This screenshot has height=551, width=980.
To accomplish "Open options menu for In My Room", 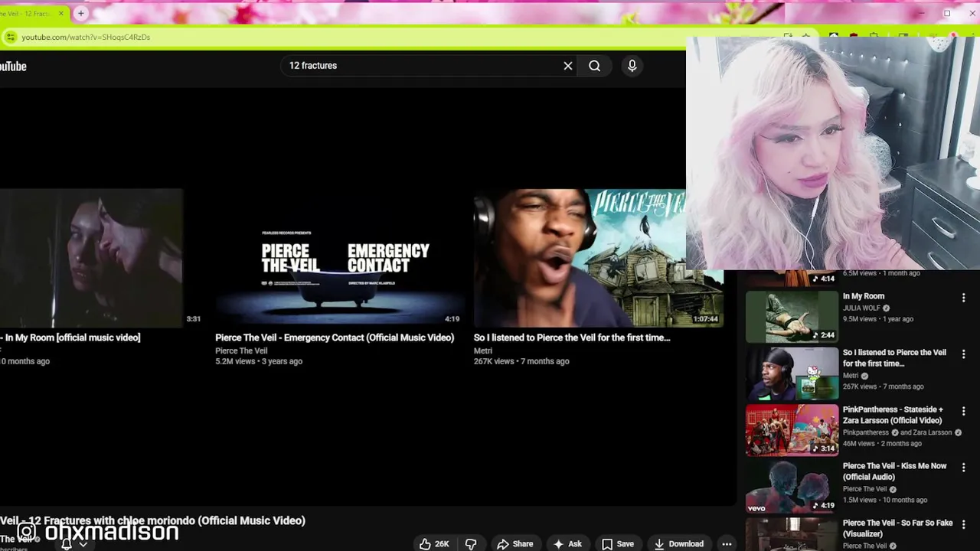I will [964, 298].
